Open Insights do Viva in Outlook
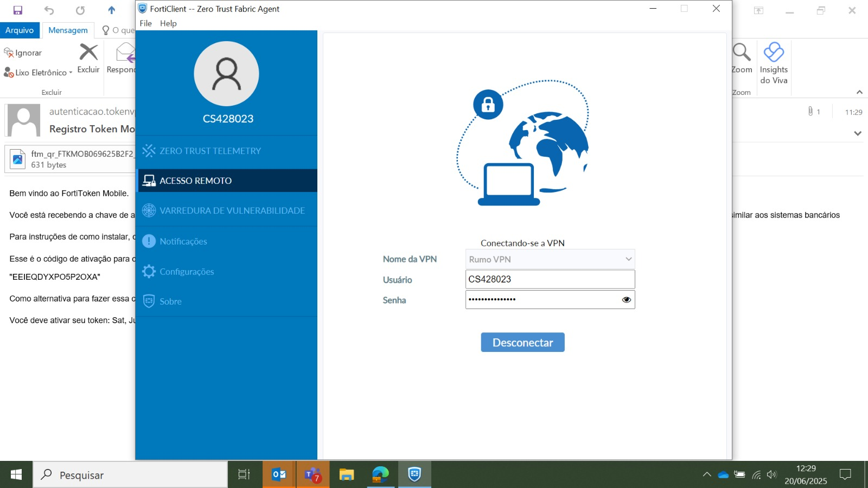Viewport: 868px width, 488px height. pos(774,63)
